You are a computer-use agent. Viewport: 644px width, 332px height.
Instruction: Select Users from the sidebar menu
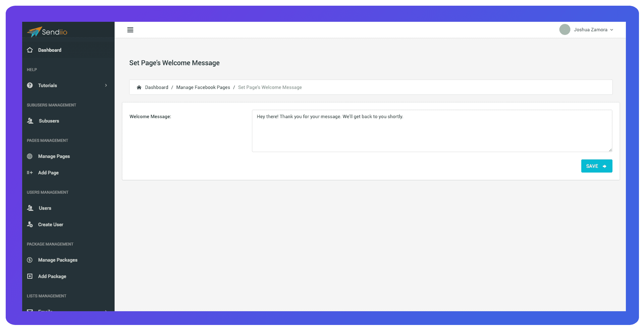pos(45,208)
